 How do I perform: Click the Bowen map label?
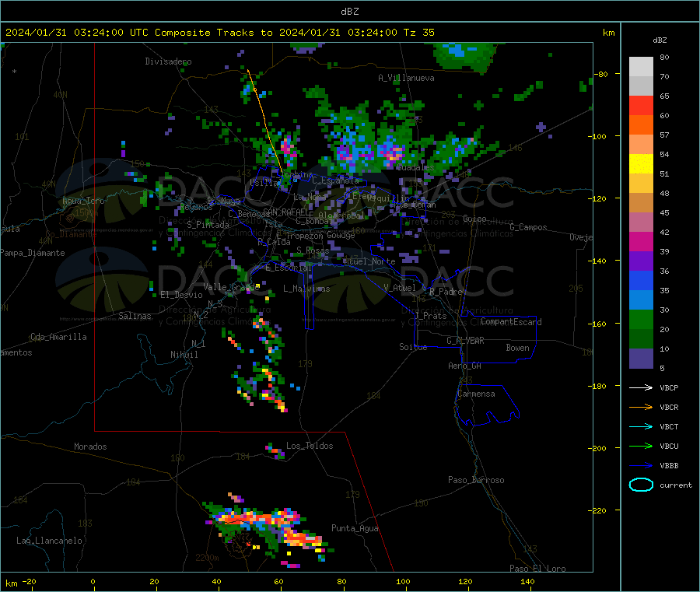(518, 348)
